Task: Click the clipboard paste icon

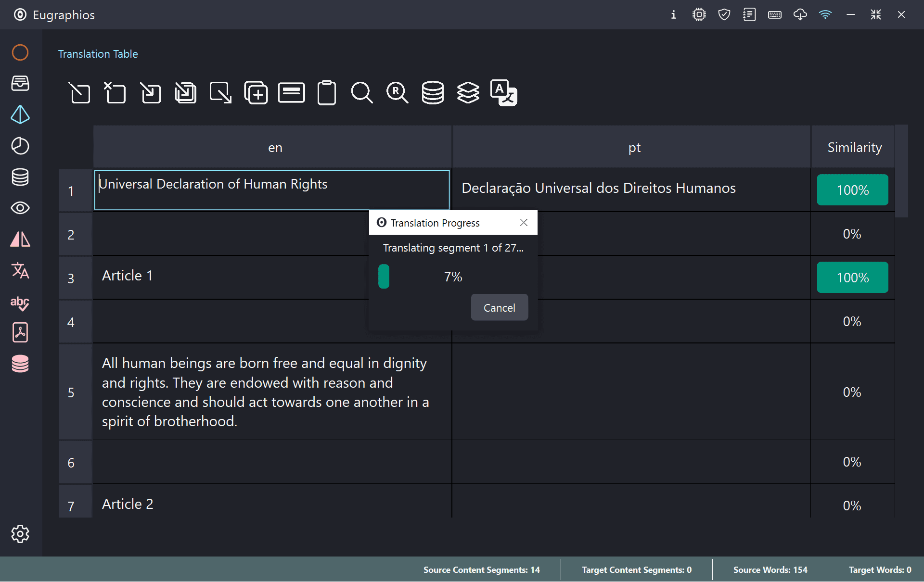Action: 327,92
